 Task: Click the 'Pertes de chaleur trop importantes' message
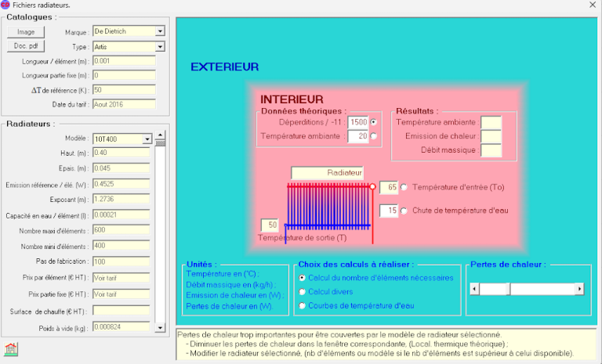(339, 334)
